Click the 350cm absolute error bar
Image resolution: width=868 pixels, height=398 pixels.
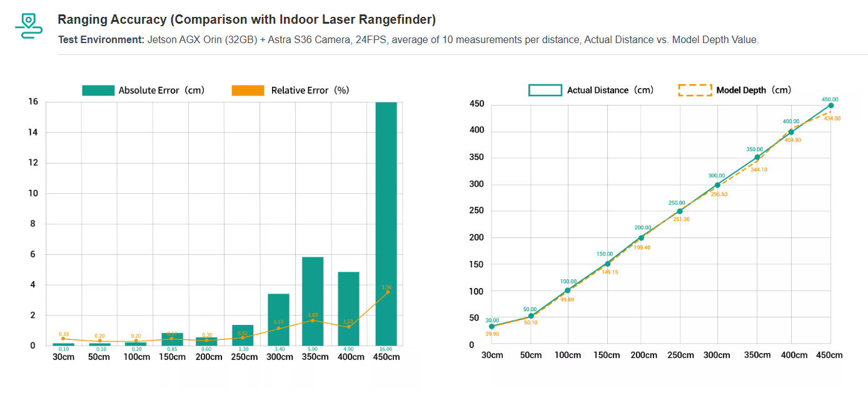(313, 301)
